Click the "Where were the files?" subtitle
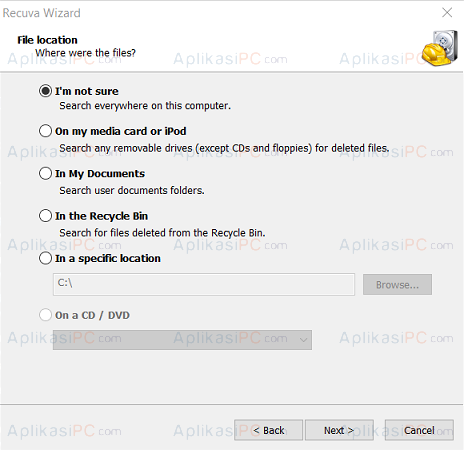464x450 pixels. pos(85,53)
